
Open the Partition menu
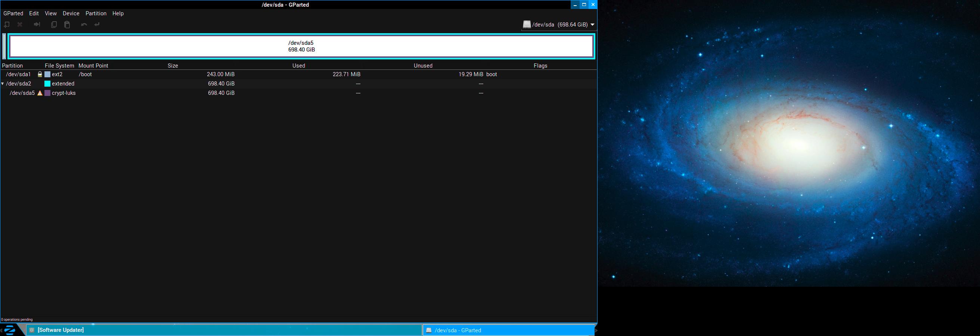click(x=96, y=13)
